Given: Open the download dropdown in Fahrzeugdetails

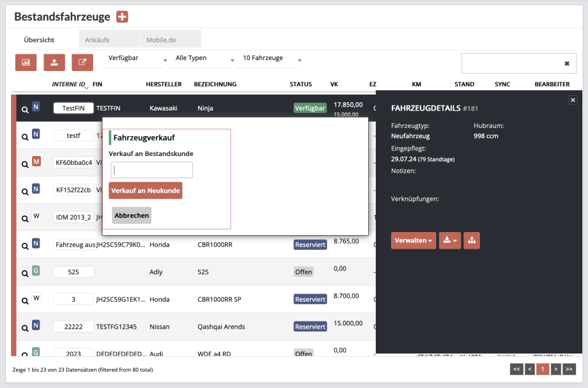Looking at the screenshot, I should point(450,240).
